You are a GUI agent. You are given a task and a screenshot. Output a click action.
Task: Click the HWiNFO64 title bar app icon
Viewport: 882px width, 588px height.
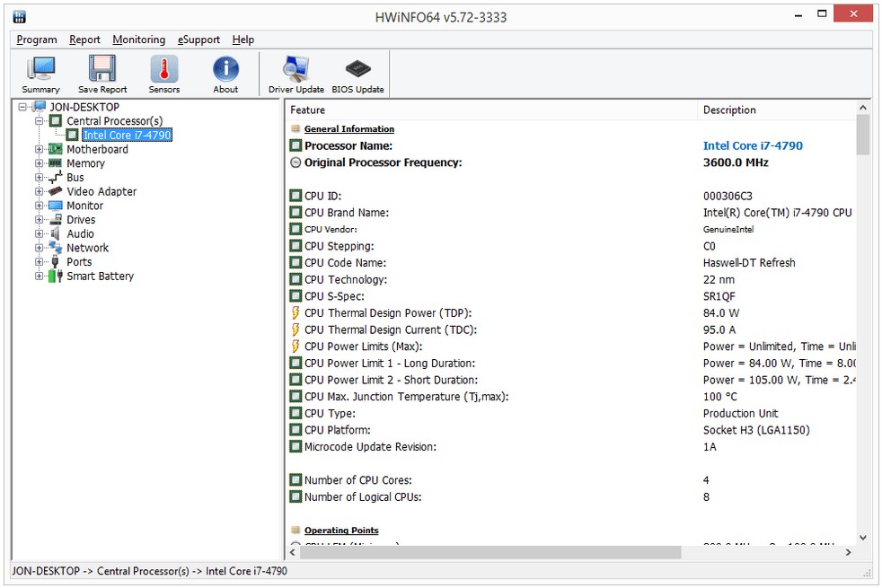click(19, 16)
